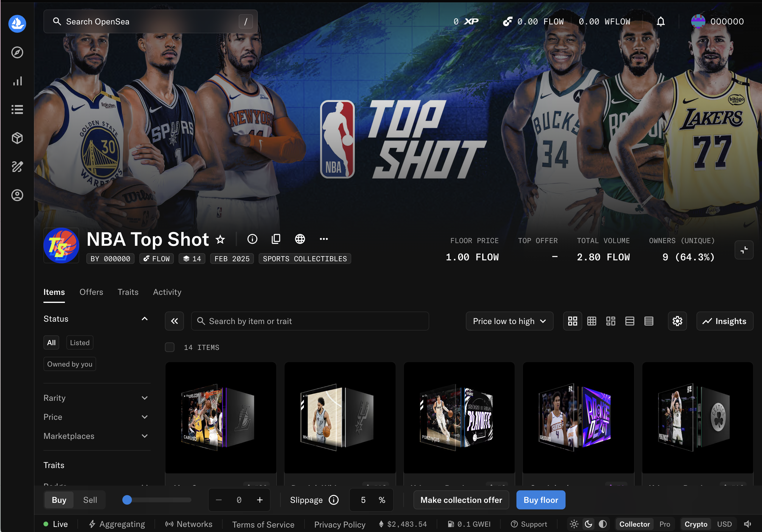
Task: Show collection info icon
Action: pos(252,239)
